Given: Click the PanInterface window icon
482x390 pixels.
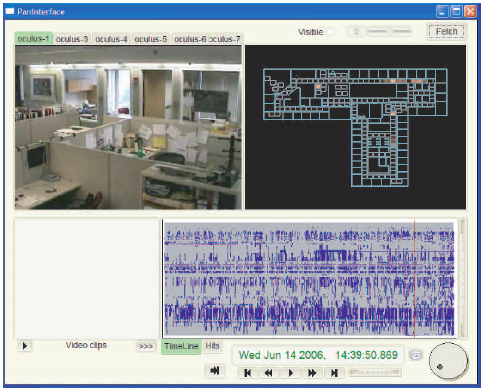Looking at the screenshot, I should [x=10, y=11].
